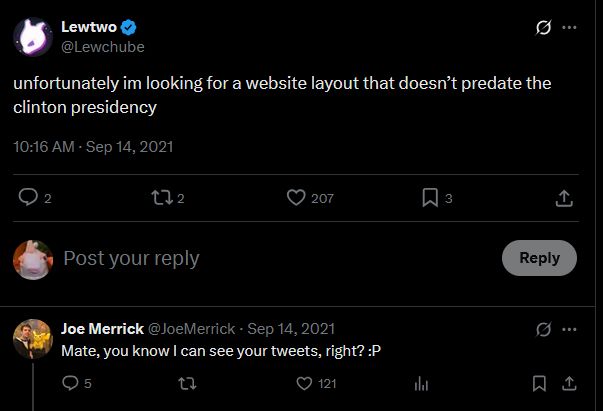This screenshot has width=603, height=411.
Task: Open Grok icon on Lewtwo's tweet
Action: point(543,27)
